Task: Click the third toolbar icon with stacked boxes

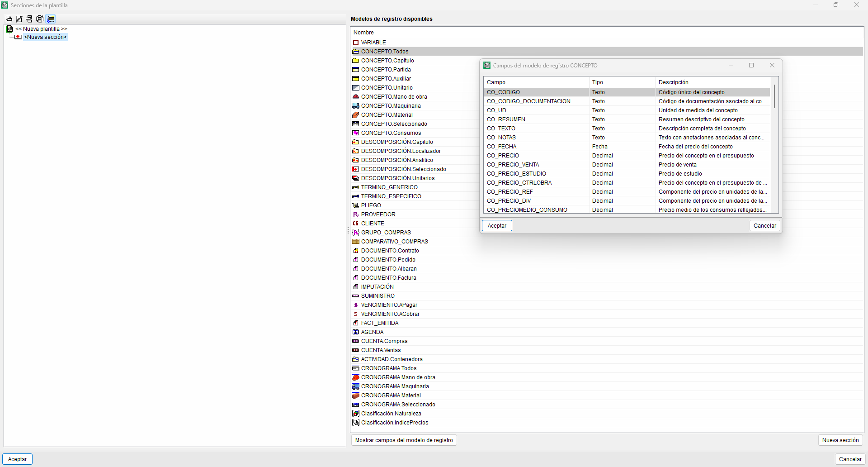Action: (29, 19)
